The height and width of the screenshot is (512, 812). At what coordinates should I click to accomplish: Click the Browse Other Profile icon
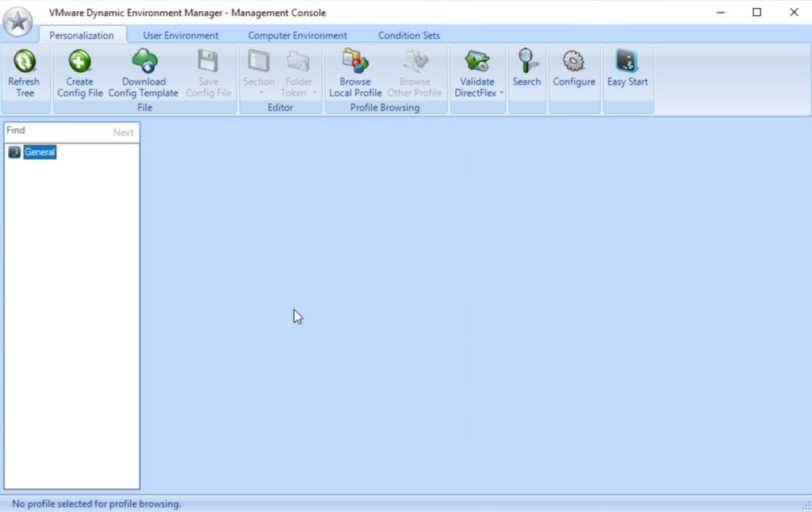click(x=414, y=62)
